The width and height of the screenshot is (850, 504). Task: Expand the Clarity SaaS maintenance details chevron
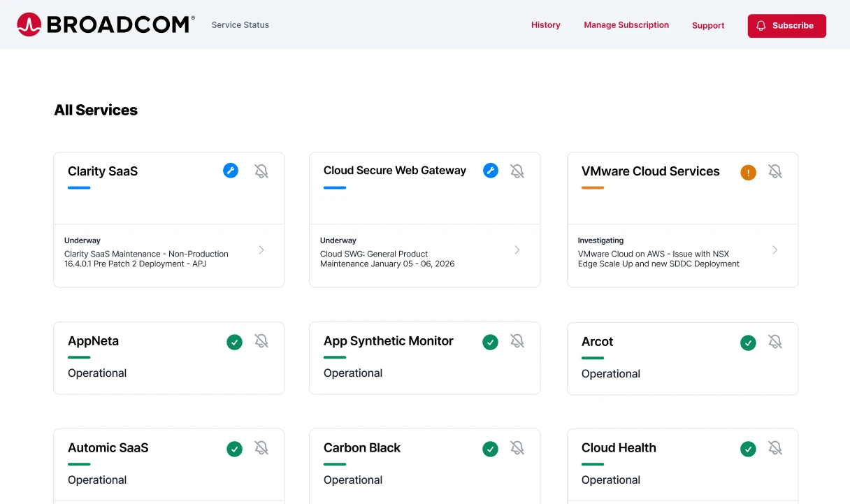261,249
